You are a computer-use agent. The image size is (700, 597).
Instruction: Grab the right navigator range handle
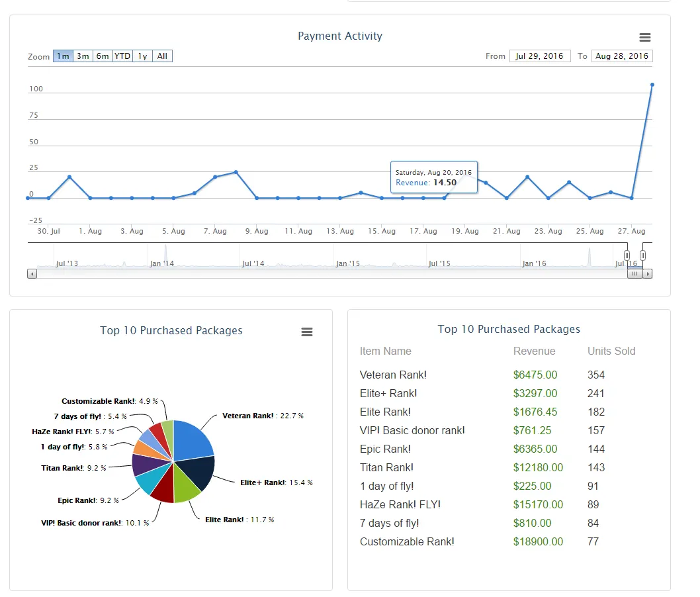(x=642, y=255)
